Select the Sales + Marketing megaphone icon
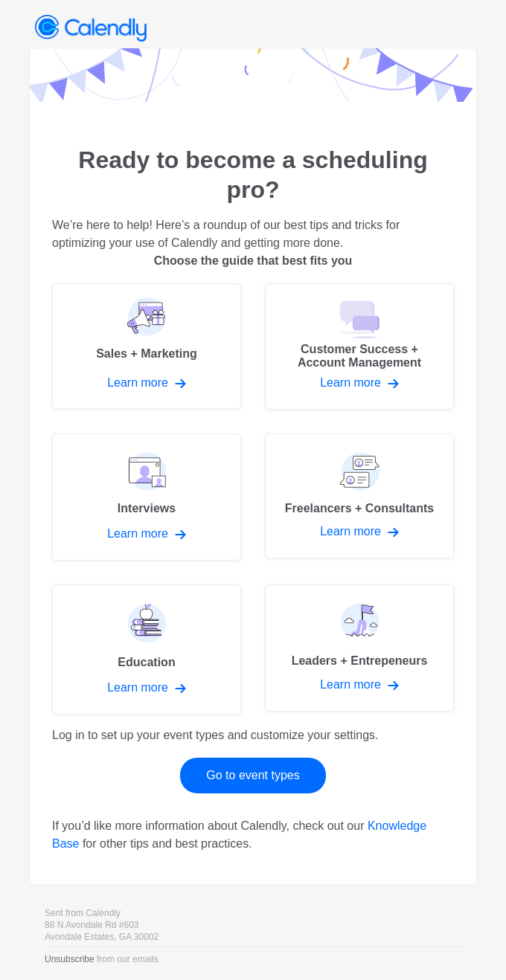506x980 pixels. click(x=147, y=315)
